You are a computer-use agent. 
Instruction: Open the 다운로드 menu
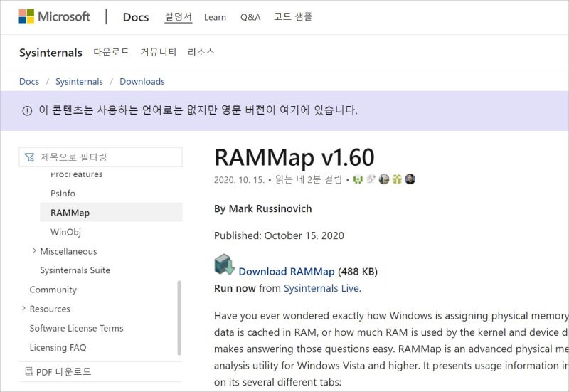[111, 52]
